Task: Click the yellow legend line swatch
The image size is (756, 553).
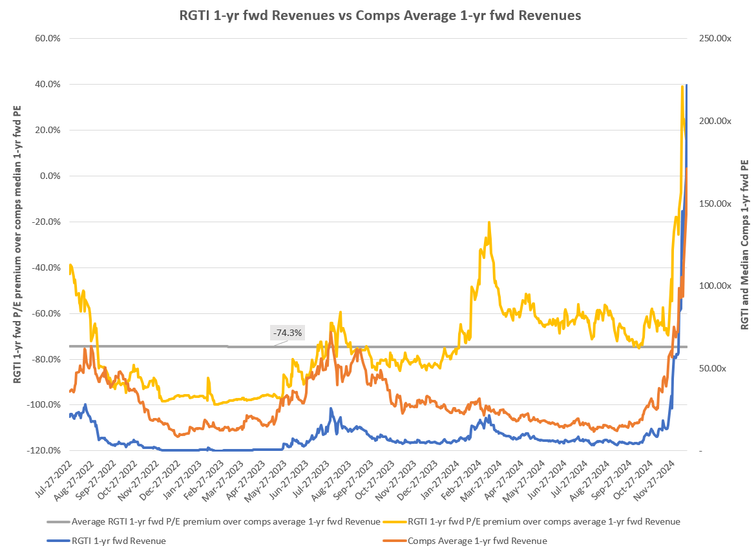Action: tap(395, 521)
